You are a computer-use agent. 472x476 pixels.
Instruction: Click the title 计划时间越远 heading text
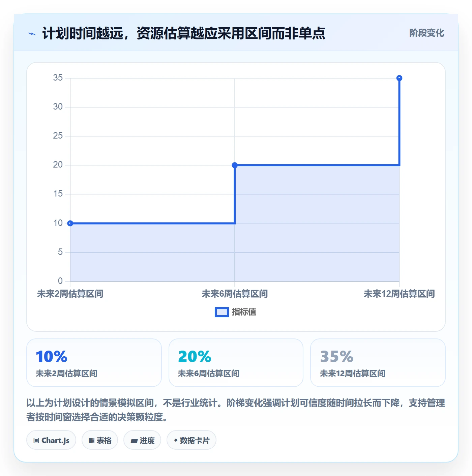click(x=184, y=33)
